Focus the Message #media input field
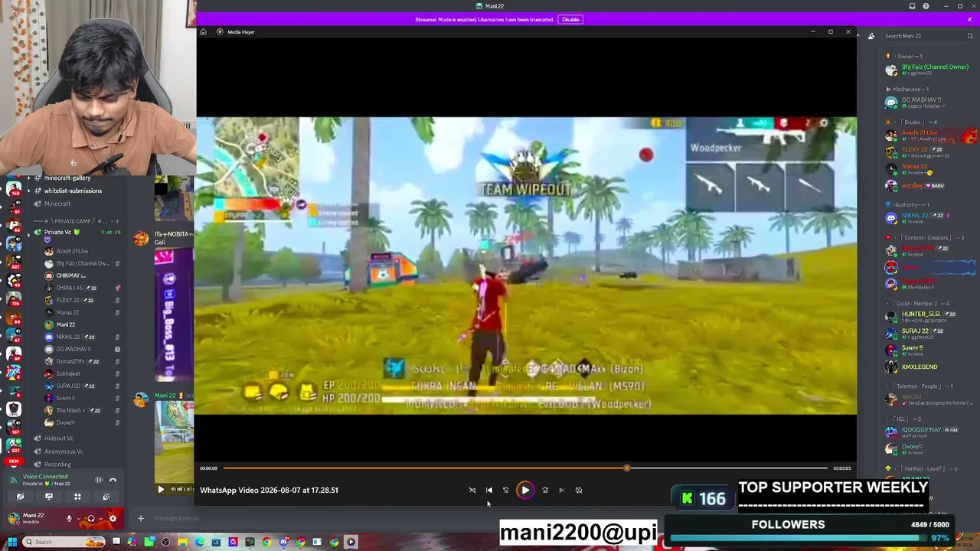The height and width of the screenshot is (551, 980). click(176, 519)
